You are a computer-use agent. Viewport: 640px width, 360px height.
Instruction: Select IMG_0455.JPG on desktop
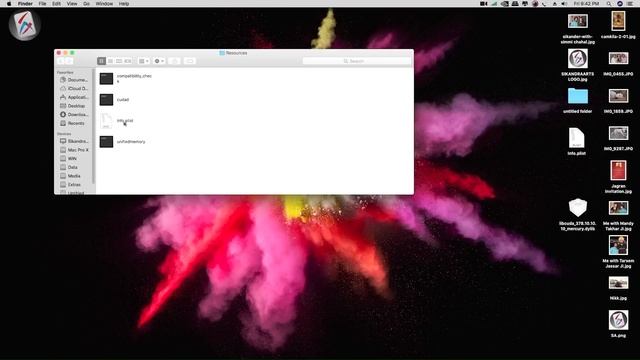618,58
